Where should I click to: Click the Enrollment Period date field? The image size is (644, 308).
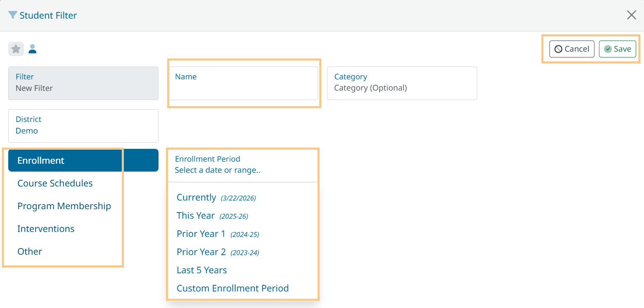click(243, 165)
